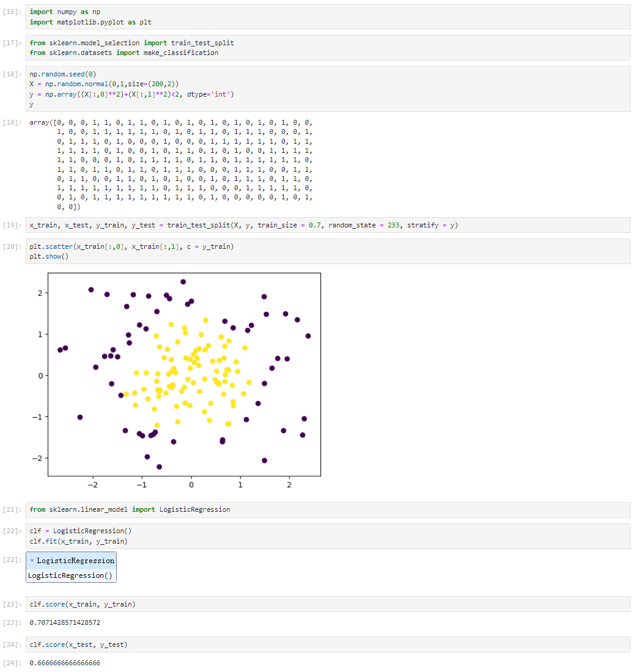
Task: Select the 0.6666666666666666 test score output
Action: click(x=65, y=663)
